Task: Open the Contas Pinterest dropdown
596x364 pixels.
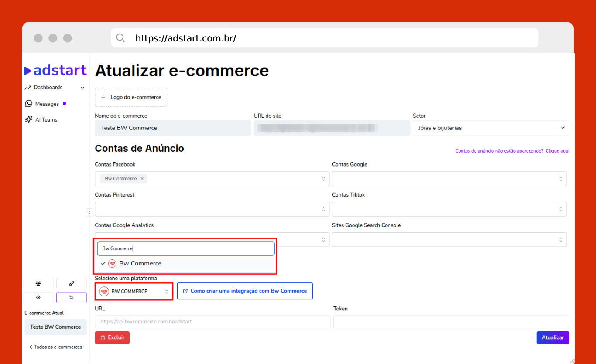Action: [x=212, y=209]
